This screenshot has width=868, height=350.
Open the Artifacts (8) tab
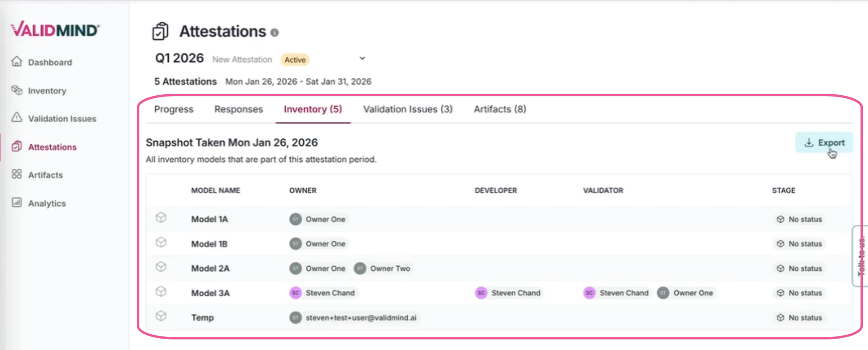tap(500, 109)
